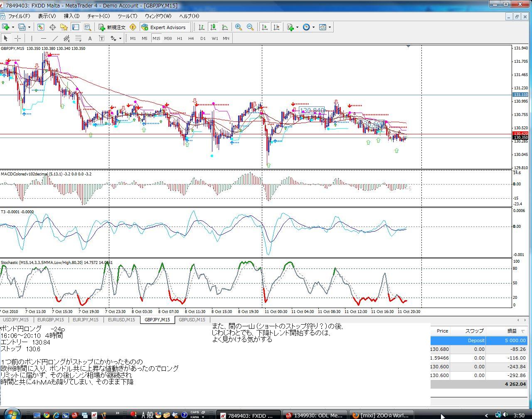Open the チャート(C) menu
532x419 pixels.
[99, 16]
